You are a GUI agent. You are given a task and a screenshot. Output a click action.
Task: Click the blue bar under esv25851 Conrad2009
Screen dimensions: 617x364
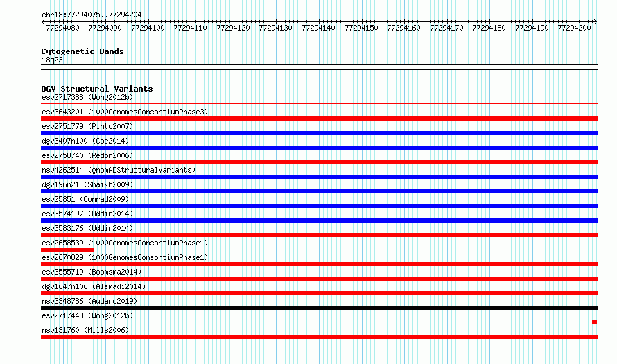pos(319,206)
